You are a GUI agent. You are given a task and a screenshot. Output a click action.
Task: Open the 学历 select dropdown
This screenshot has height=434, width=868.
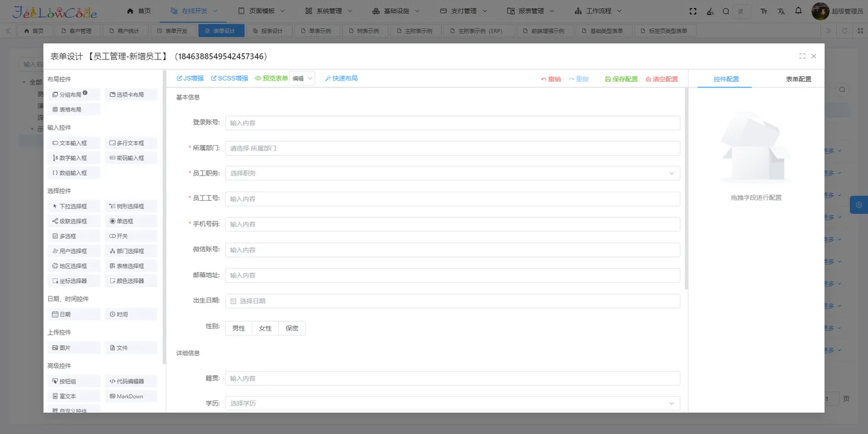tap(453, 404)
